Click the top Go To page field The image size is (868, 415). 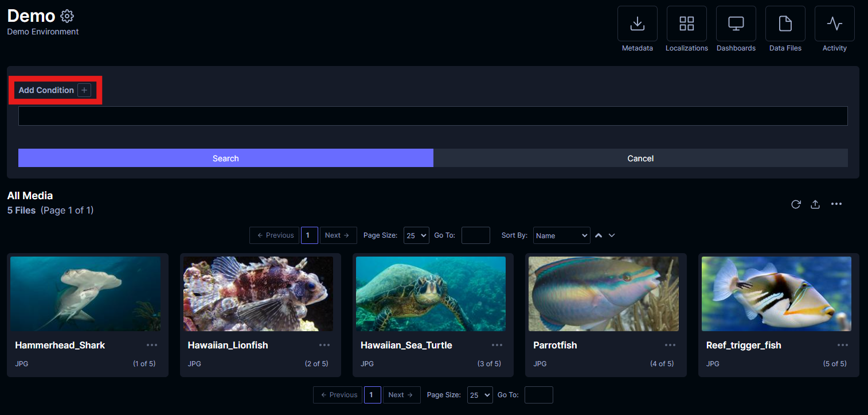click(476, 235)
